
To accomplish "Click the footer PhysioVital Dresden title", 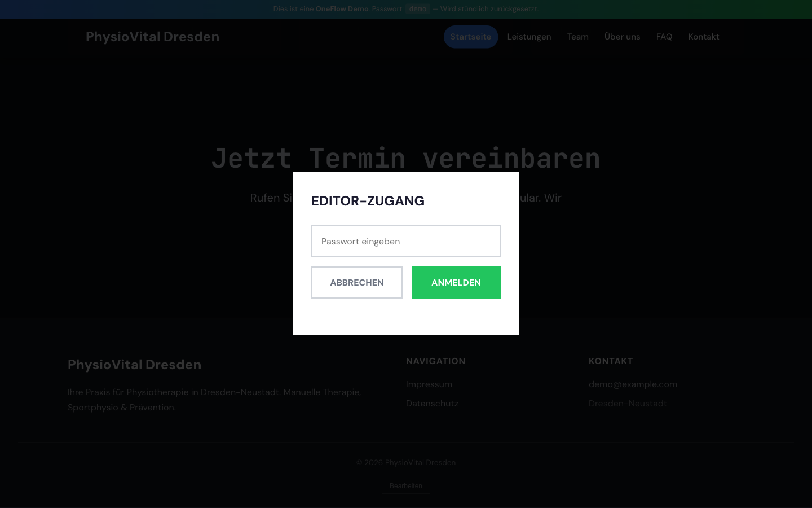I will (x=134, y=365).
